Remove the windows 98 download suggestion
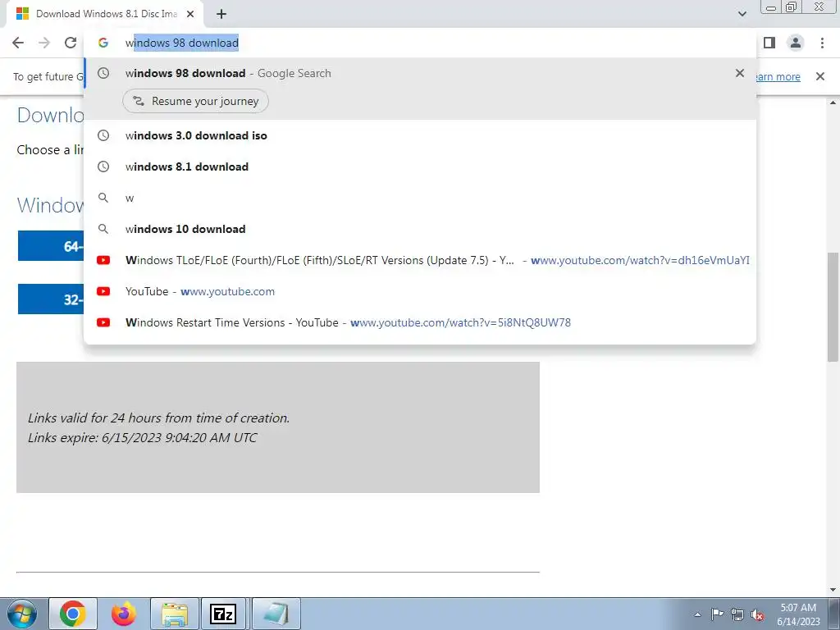This screenshot has width=840, height=630. click(x=740, y=73)
